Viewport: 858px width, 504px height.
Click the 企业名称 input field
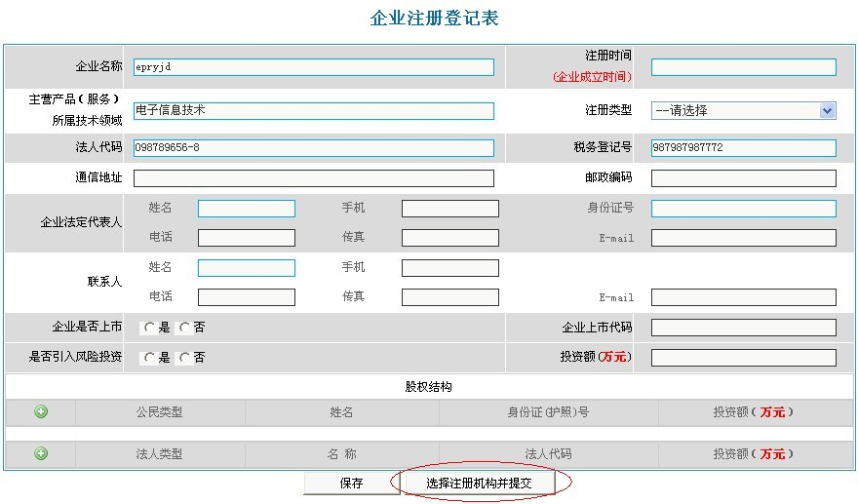coord(313,67)
